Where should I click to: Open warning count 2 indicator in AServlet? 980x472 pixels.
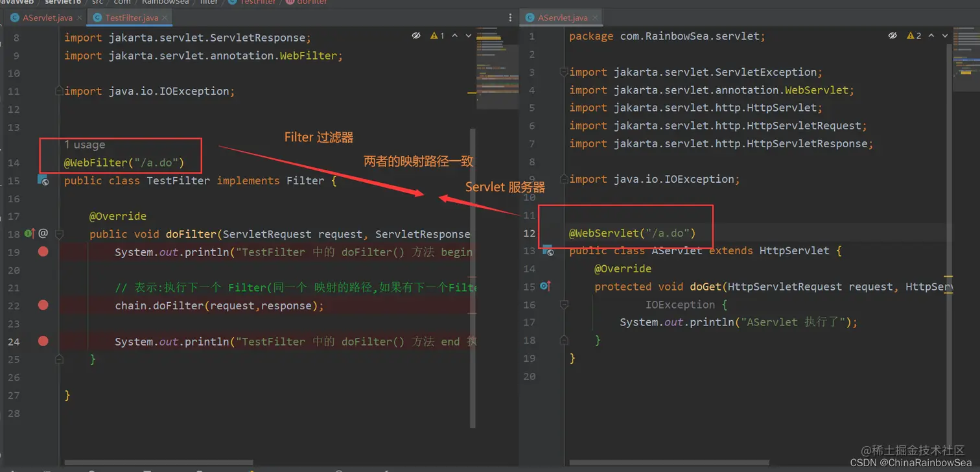point(914,36)
